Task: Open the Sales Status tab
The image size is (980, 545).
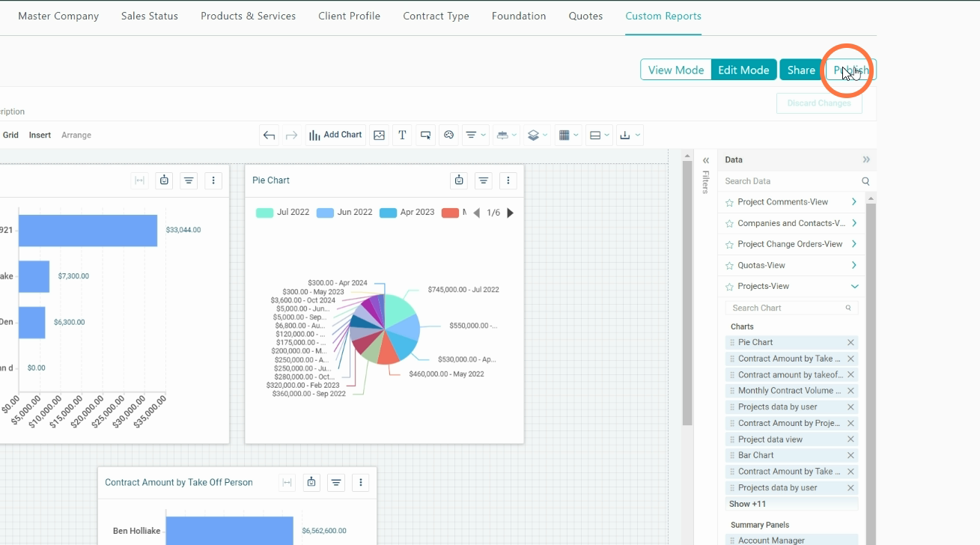Action: tap(150, 16)
